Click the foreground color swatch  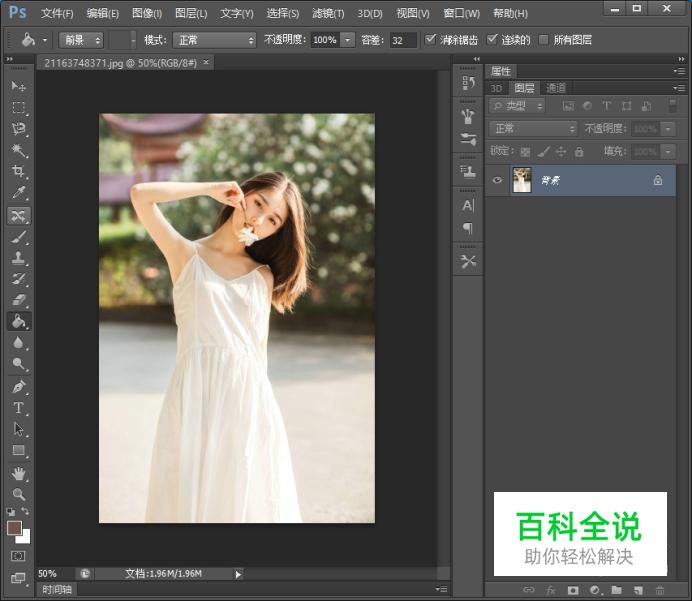point(15,527)
